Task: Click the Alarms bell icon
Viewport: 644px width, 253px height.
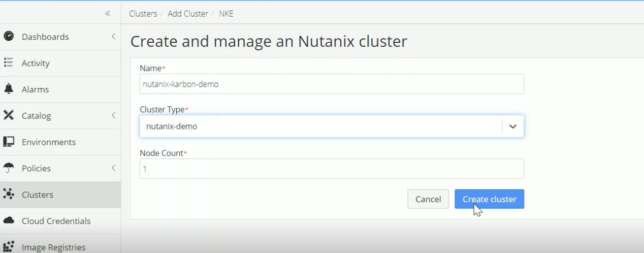Action: tap(8, 89)
